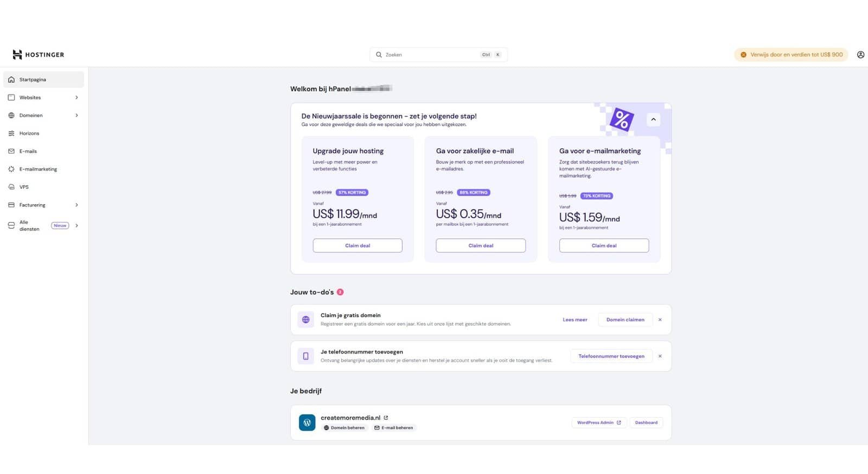Click the phone icon in to-do list

(x=305, y=356)
